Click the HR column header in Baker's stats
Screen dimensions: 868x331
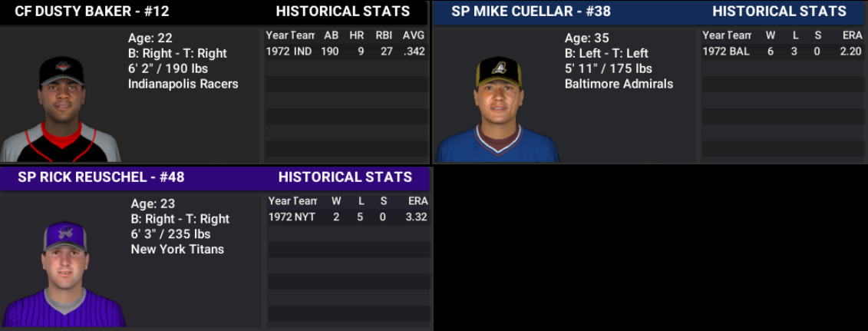point(357,35)
